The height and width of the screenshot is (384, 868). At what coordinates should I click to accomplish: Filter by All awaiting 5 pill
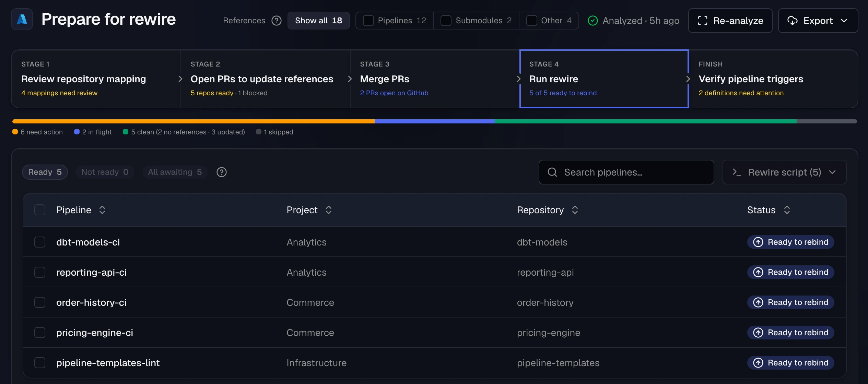click(x=175, y=172)
